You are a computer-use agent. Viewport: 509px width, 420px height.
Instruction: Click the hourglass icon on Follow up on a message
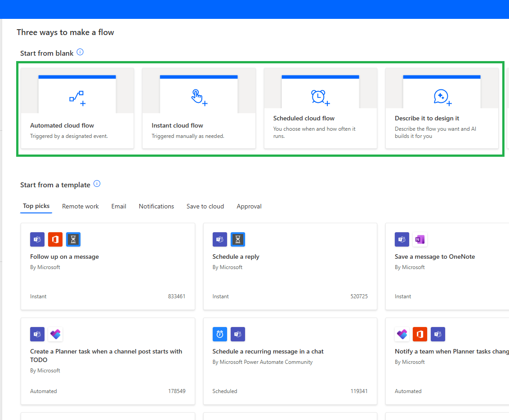click(x=73, y=240)
